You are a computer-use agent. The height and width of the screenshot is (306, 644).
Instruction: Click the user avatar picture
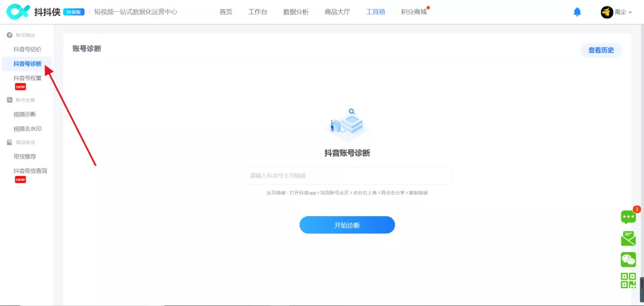pyautogui.click(x=606, y=13)
